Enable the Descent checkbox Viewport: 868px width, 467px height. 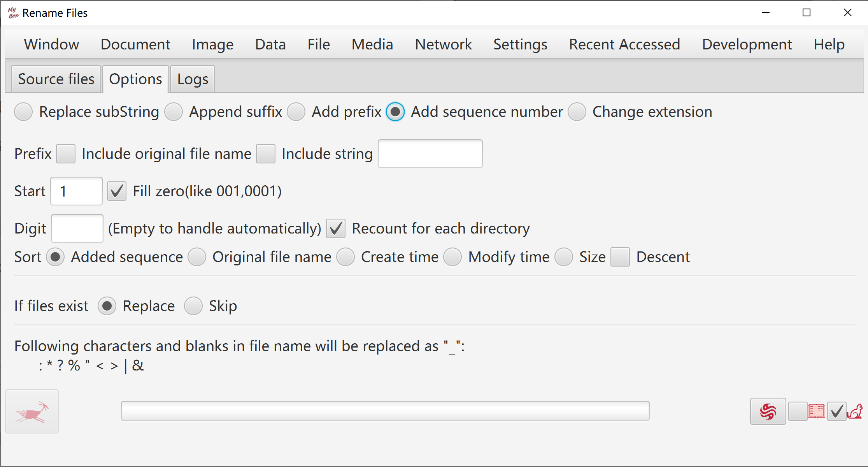620,257
